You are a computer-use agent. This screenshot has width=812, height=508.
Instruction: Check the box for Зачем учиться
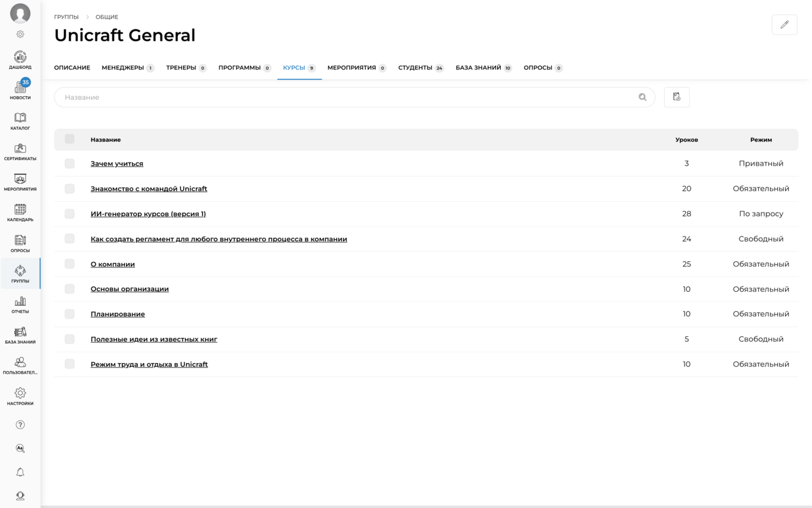[69, 164]
